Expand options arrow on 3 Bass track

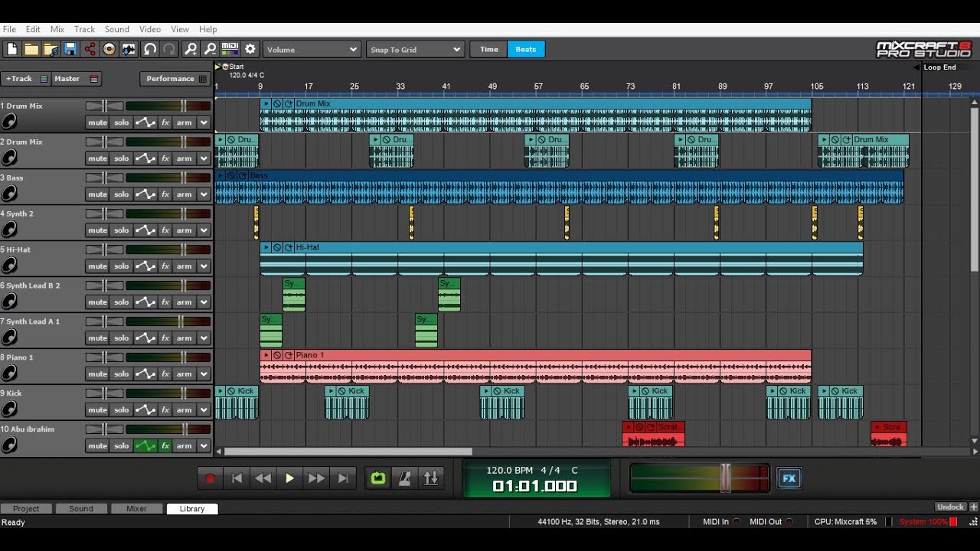[204, 194]
